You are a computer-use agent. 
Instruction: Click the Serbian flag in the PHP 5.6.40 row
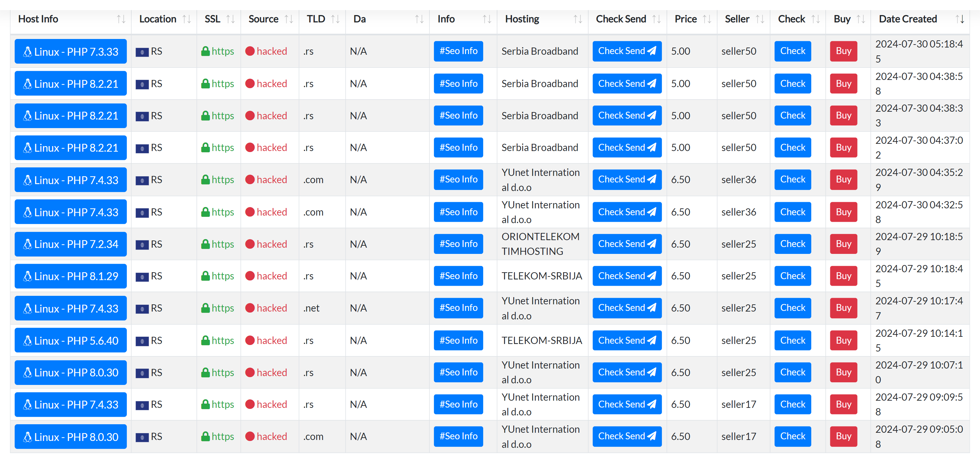click(142, 341)
